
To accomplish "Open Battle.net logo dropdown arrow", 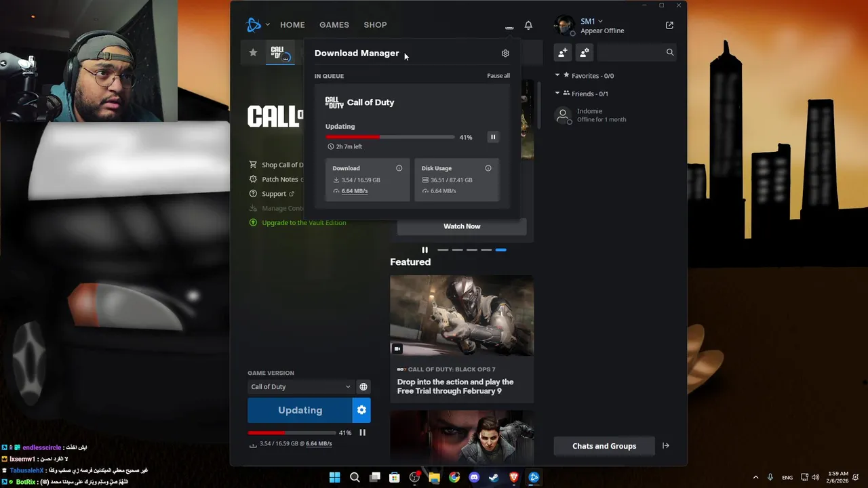I will [x=267, y=25].
